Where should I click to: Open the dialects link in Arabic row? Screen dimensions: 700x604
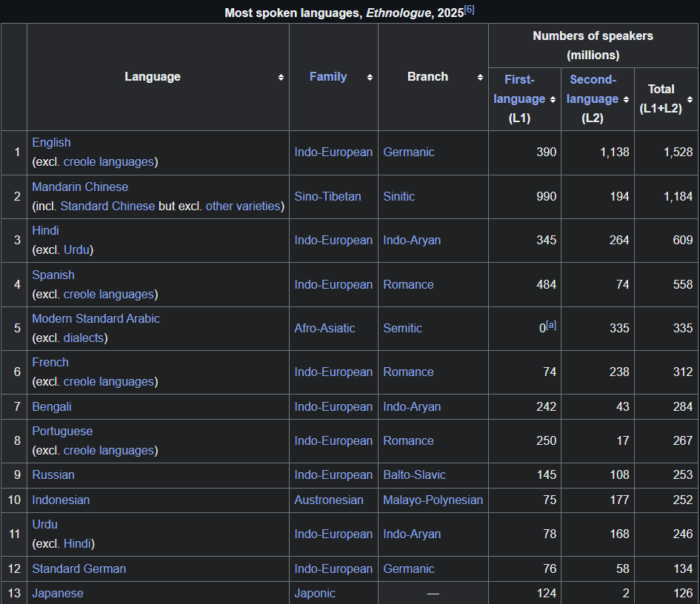point(84,338)
